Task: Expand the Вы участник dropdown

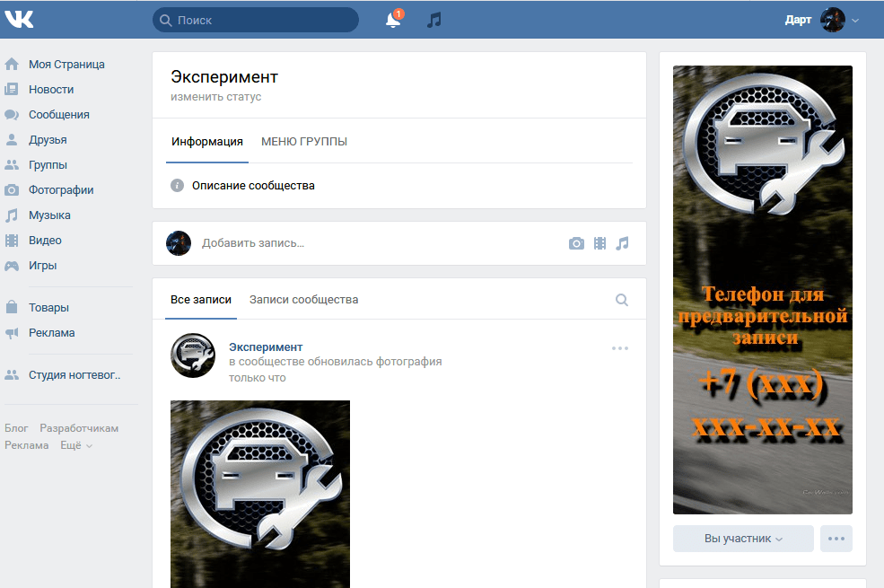Action: [743, 539]
